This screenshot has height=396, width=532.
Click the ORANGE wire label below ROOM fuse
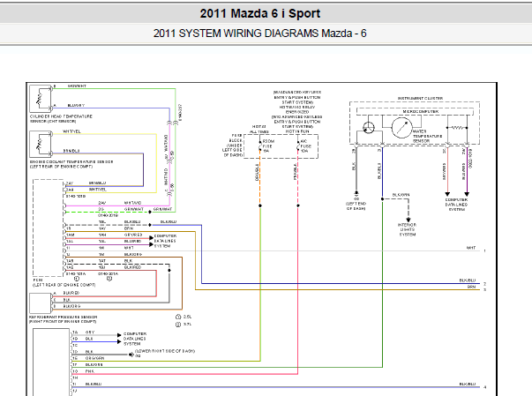pos(257,172)
